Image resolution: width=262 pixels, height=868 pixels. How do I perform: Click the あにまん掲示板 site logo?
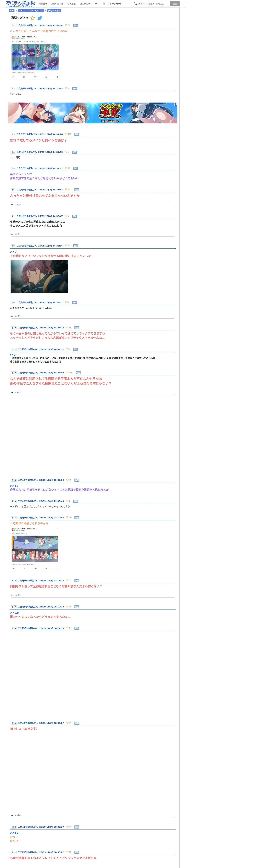click(x=21, y=4)
